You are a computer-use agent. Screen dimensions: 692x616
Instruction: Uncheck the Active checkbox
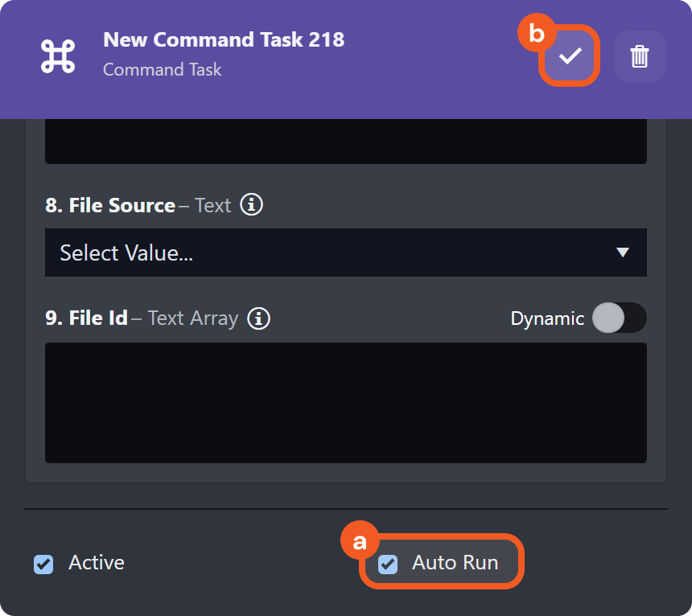[43, 564]
